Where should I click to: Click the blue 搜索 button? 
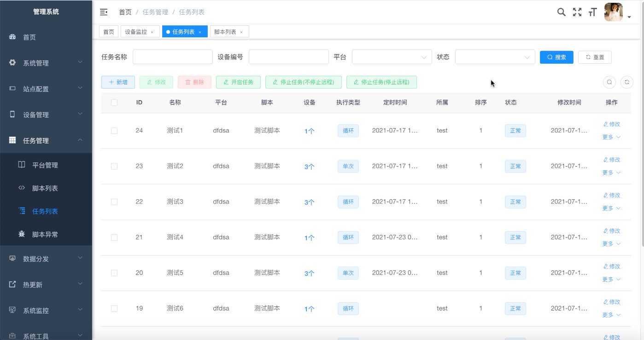tap(556, 57)
